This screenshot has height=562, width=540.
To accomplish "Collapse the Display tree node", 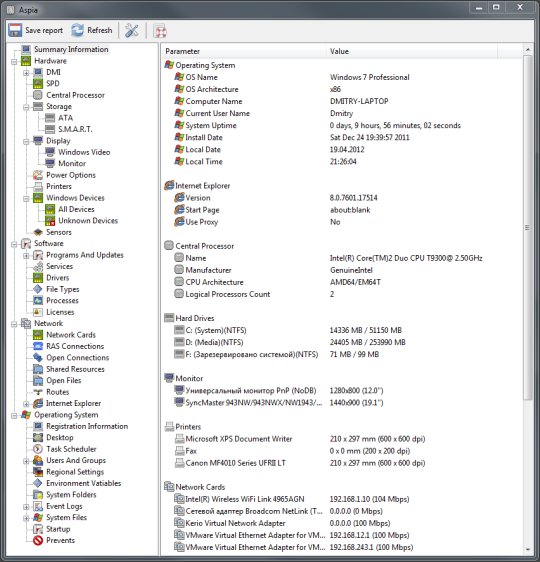I will (26, 142).
